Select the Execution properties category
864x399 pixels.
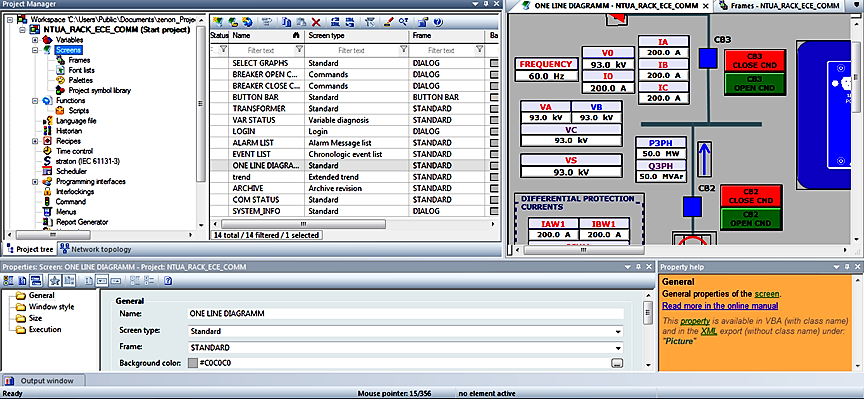pos(45,330)
